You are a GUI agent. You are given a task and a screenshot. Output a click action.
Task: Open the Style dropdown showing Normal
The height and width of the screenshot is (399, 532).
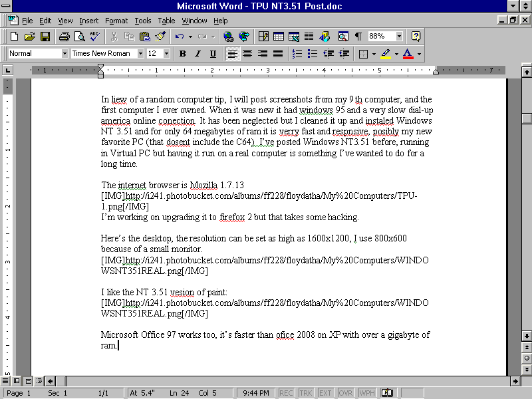click(65, 54)
